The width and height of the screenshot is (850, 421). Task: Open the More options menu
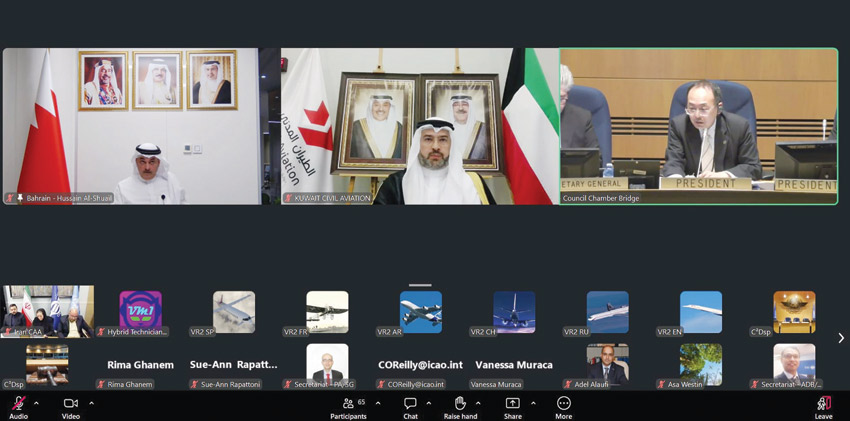564,403
